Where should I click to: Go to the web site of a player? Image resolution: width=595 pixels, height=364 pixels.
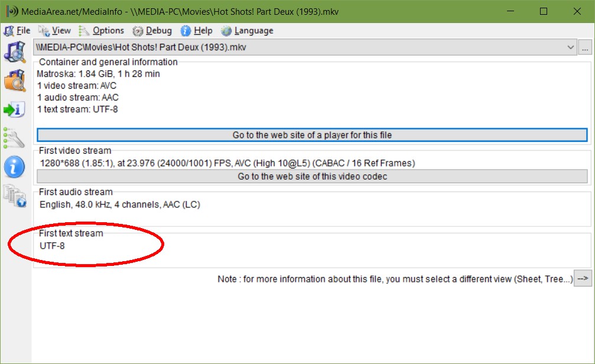(312, 135)
